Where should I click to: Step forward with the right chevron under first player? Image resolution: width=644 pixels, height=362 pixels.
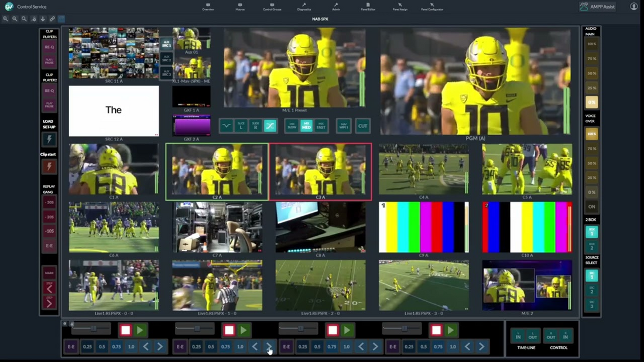click(160, 346)
